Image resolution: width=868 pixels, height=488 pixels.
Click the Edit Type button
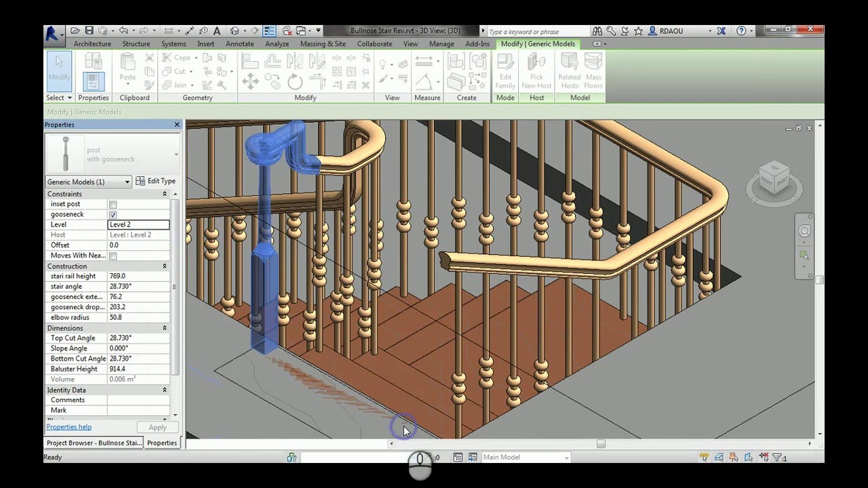pyautogui.click(x=156, y=181)
